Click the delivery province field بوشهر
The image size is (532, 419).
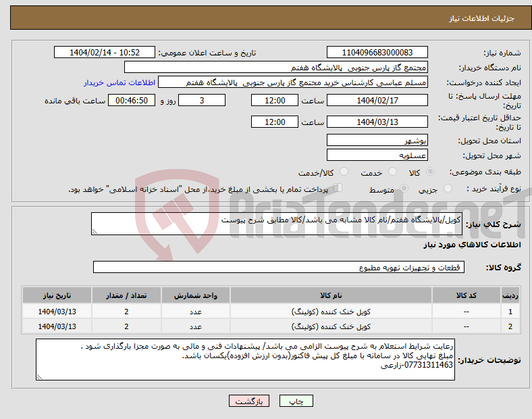tap(377, 141)
